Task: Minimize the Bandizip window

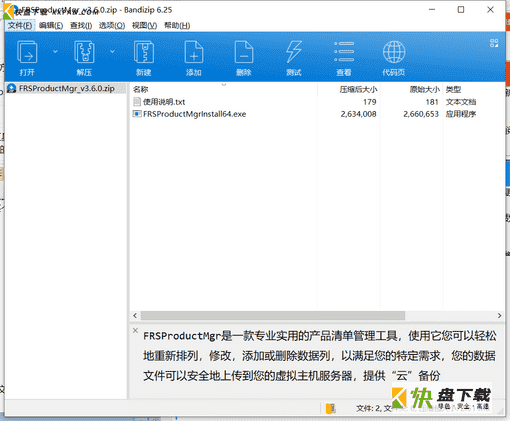Action: 432,10
